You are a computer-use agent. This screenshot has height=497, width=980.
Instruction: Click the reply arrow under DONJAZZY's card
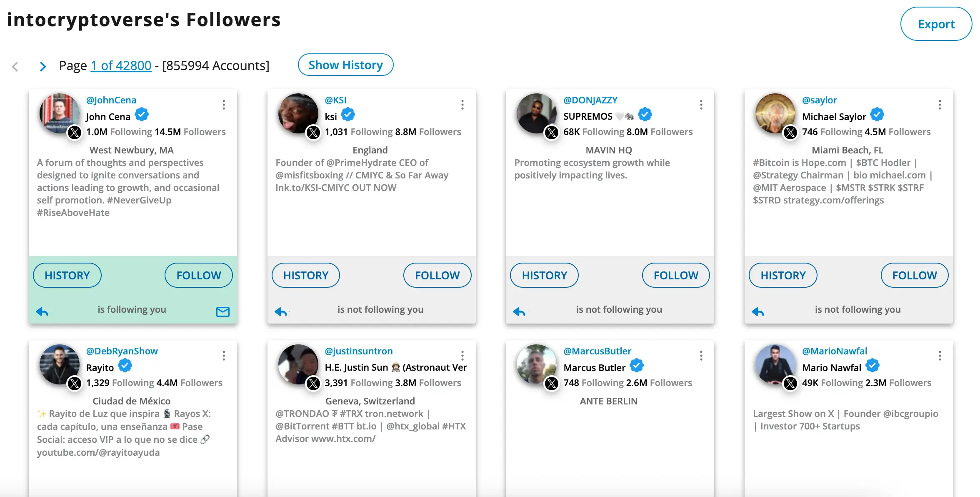coord(519,311)
